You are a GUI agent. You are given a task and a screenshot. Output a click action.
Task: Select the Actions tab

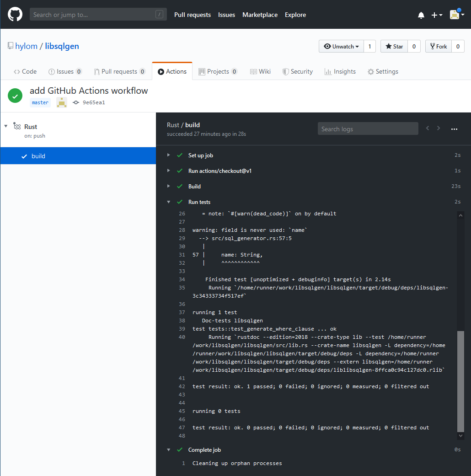(172, 72)
